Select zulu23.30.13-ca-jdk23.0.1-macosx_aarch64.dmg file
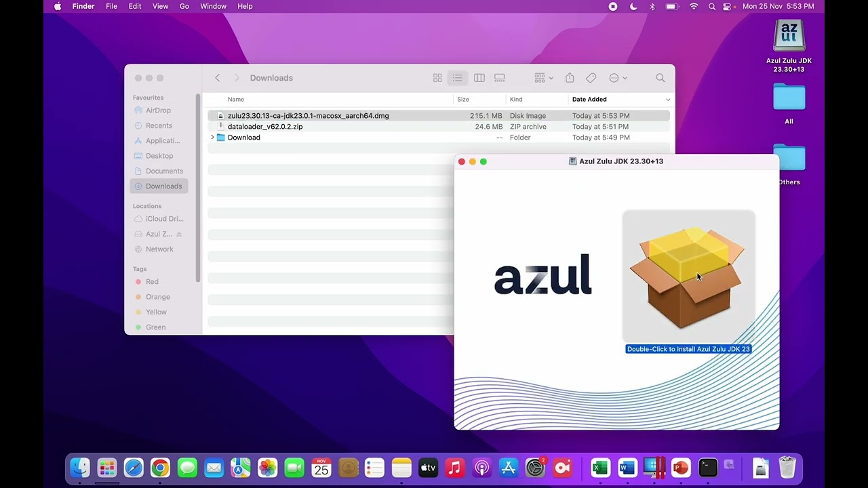Viewport: 868px width, 488px height. click(439, 116)
